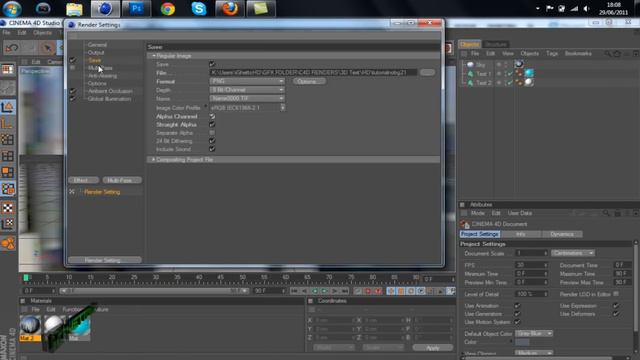Click the Windows Start orb

[12, 8]
